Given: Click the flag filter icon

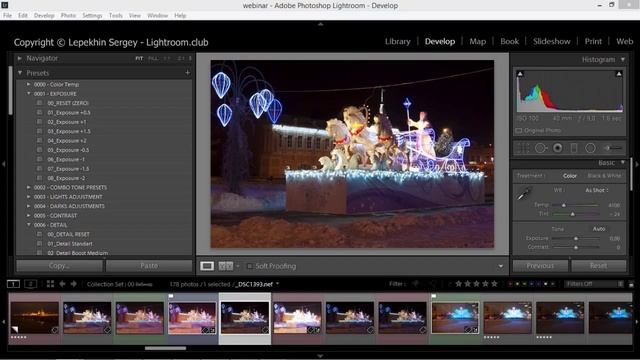Looking at the screenshot, I should [416, 284].
